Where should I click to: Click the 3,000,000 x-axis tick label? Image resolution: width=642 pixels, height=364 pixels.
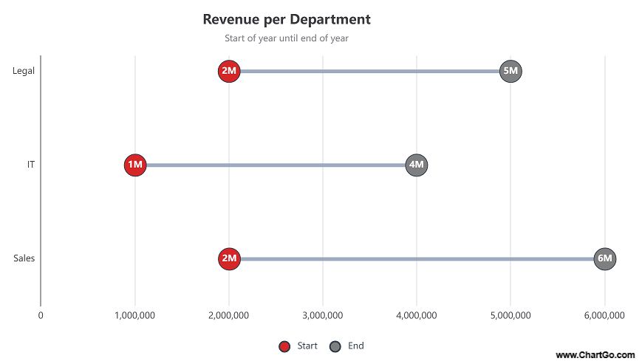323,316
